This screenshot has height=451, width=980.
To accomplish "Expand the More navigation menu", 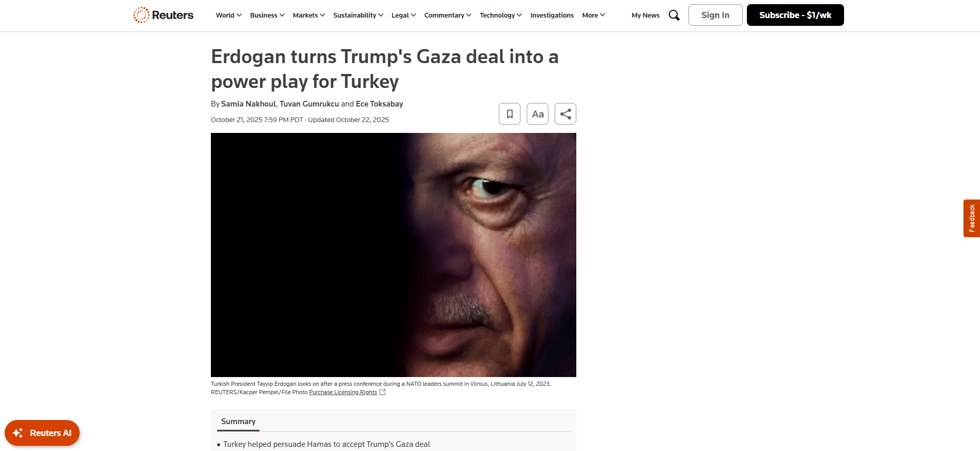I will click(593, 15).
